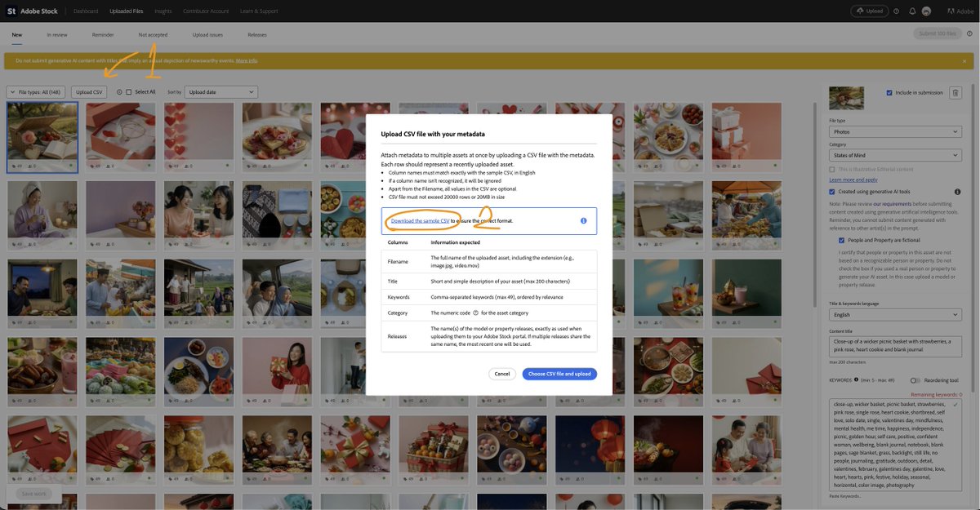
Task: Show info about generative AI tools
Action: tap(957, 192)
